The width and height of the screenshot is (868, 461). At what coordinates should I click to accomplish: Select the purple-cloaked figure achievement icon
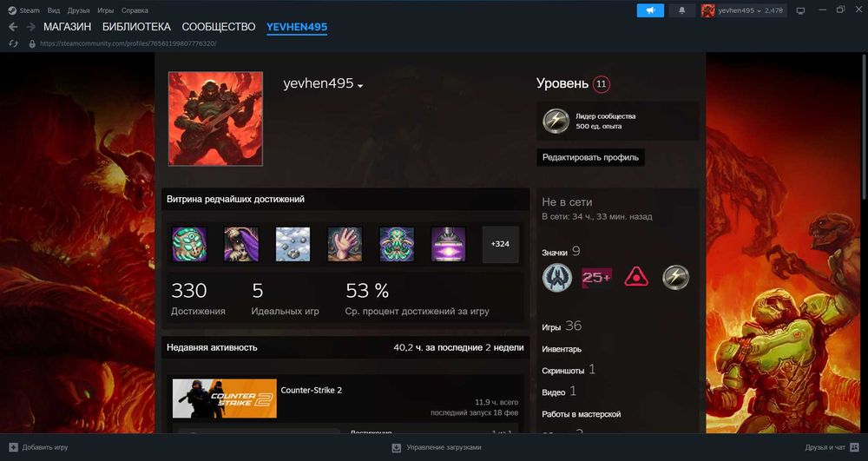click(241, 244)
